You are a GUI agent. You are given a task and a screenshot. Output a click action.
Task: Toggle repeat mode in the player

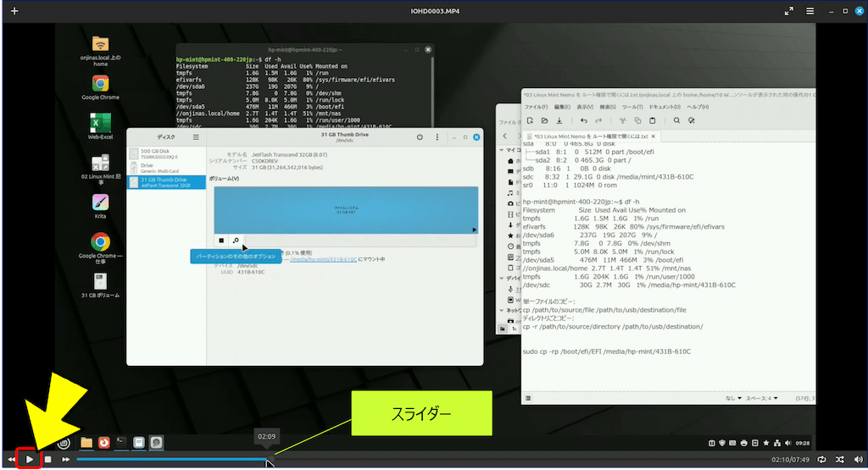(x=821, y=459)
